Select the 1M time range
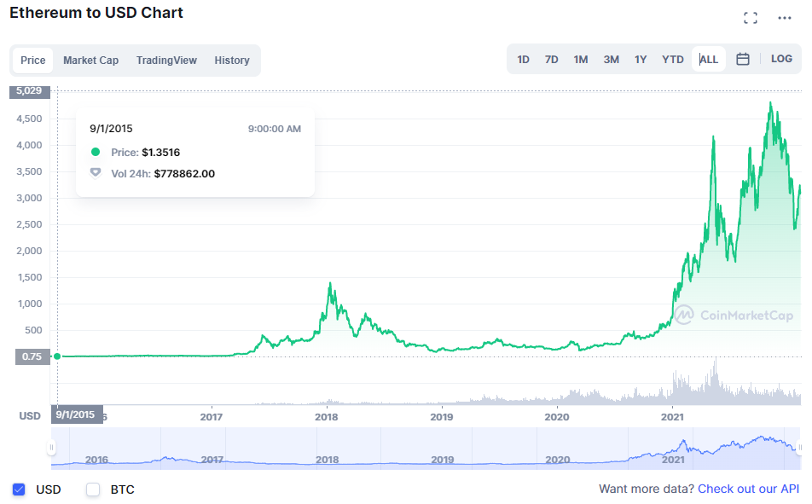The height and width of the screenshot is (504, 812). [581, 60]
